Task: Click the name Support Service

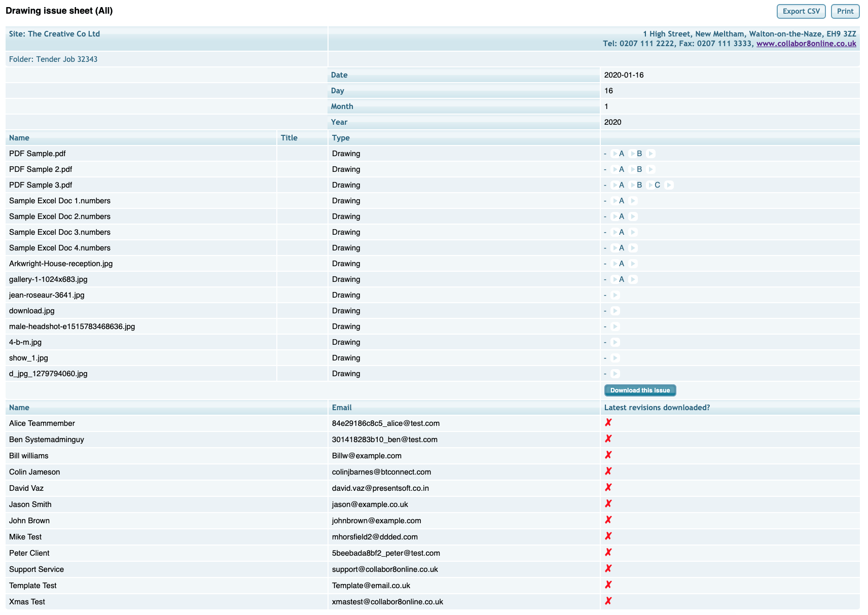Action: click(37, 569)
